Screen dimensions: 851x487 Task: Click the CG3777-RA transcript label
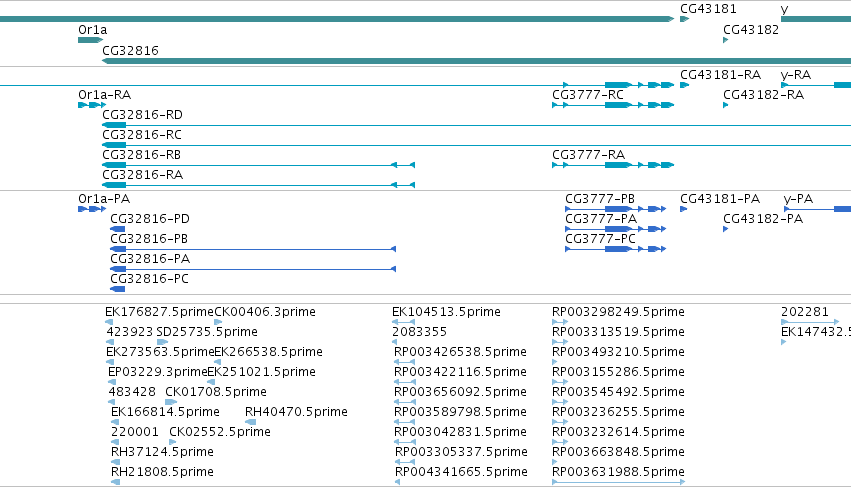[x=588, y=155]
